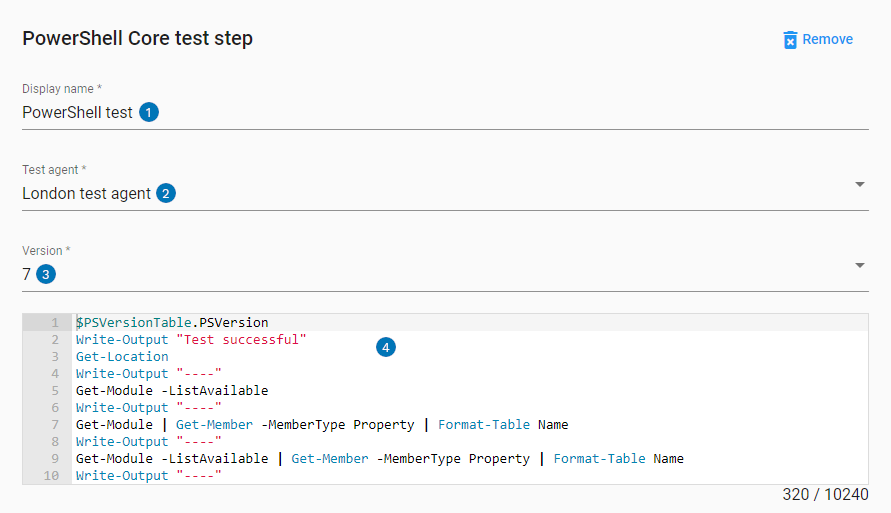Click the numbered badge 2 callout
This screenshot has width=891, height=513.
166,193
